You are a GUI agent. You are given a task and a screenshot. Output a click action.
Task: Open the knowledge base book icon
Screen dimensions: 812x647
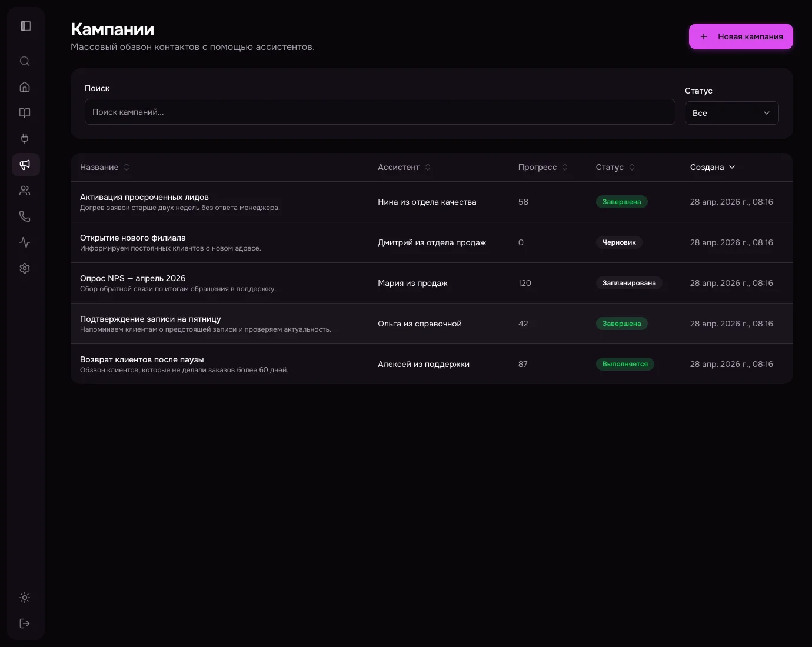click(25, 112)
